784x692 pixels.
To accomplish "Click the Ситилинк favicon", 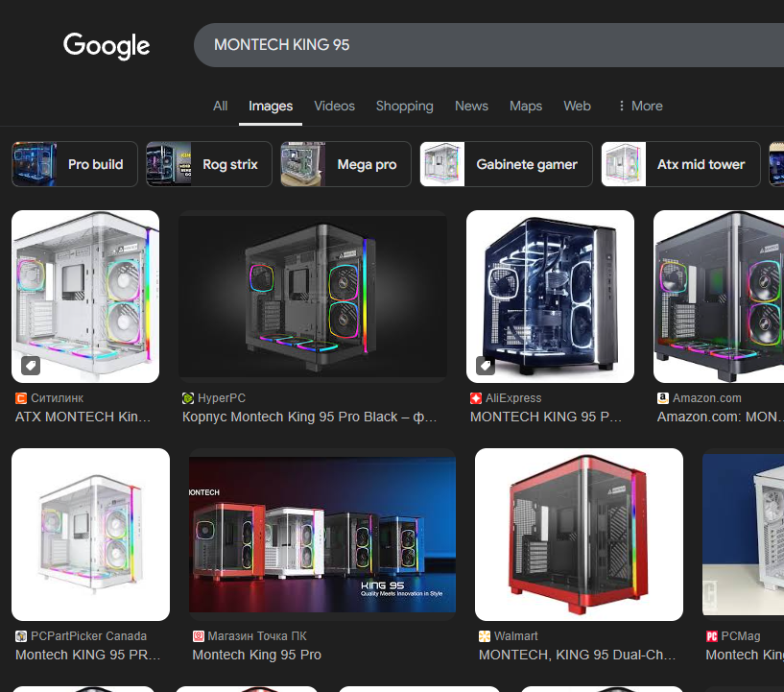I will (21, 398).
